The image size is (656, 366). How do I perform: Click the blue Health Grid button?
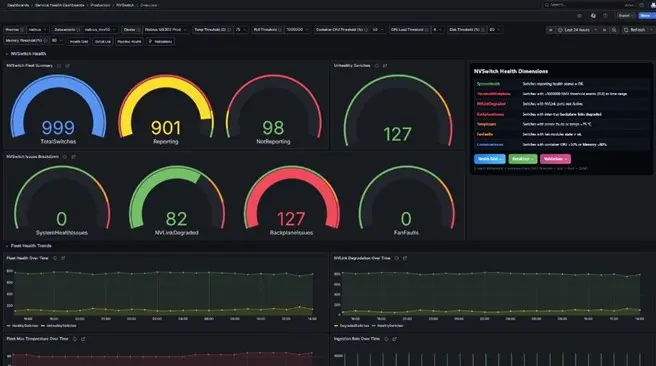[x=489, y=159]
